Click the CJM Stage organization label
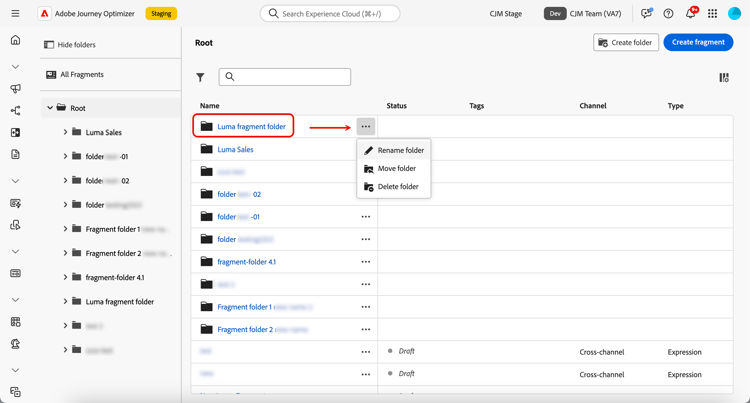The image size is (750, 403). click(506, 14)
